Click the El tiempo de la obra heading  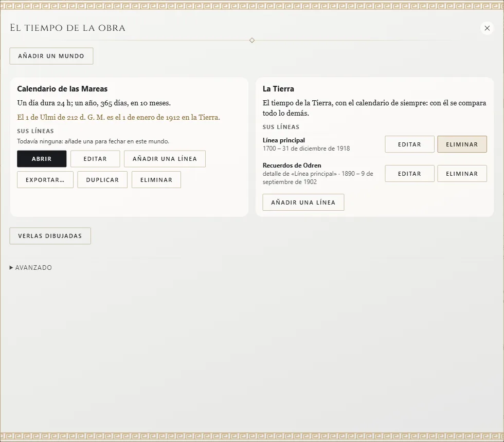67,28
